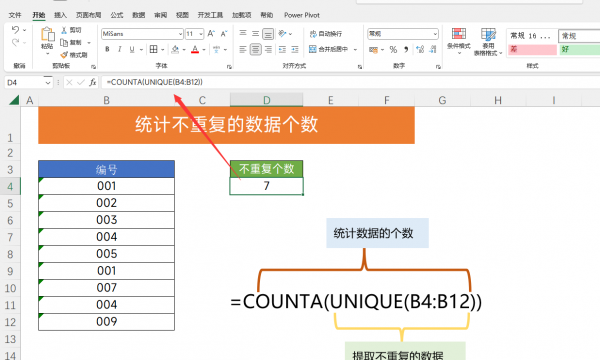The width and height of the screenshot is (600, 360).
Task: Click the Insert Function fx icon
Action: tap(93, 82)
